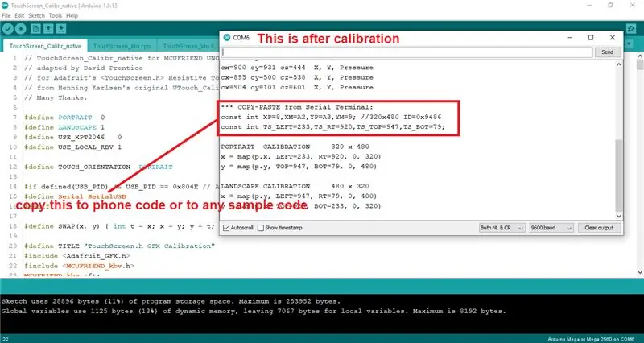Viewport: 644px width, 343px height.
Task: Open Serial Monitor magnifier icon
Action: [631, 29]
